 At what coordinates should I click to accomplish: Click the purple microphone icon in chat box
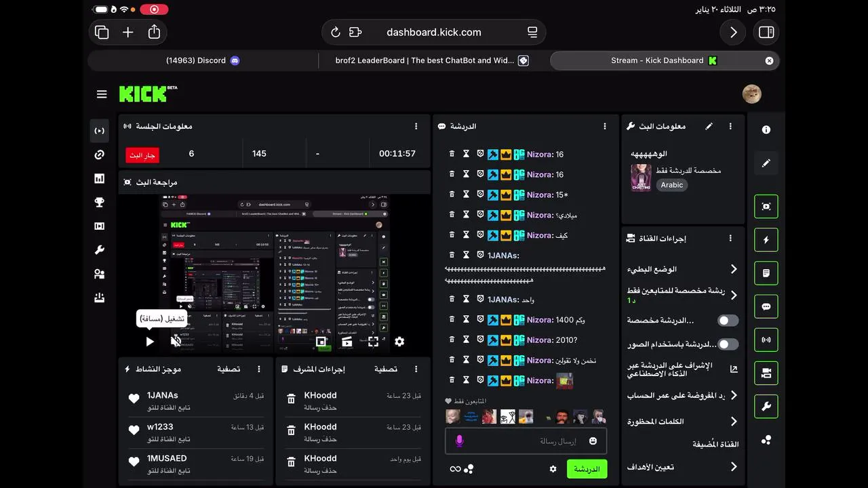tap(459, 441)
